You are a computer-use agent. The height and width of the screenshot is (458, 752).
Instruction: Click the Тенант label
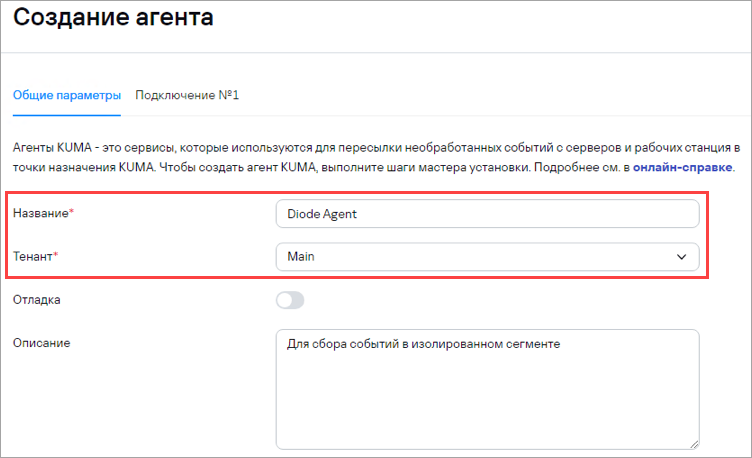(35, 257)
